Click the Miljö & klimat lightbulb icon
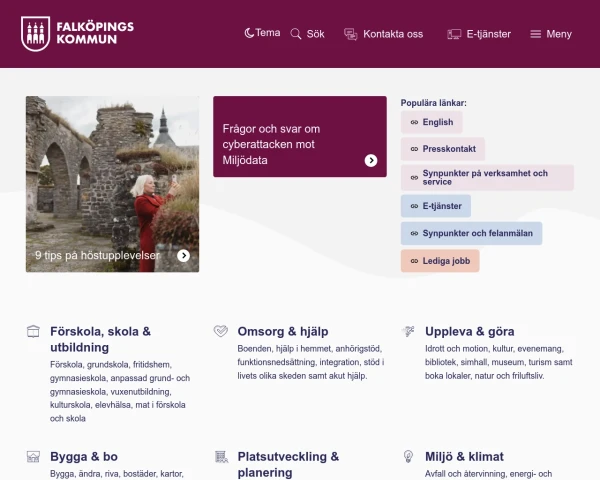The image size is (600, 480). tap(408, 456)
